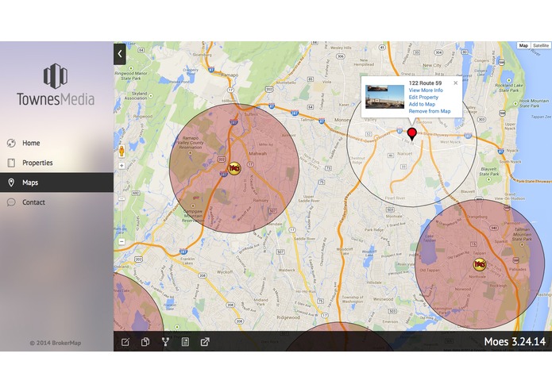The image size is (552, 392).
Task: Click the © 2014 BrokerMap footer text
Action: pos(56,343)
